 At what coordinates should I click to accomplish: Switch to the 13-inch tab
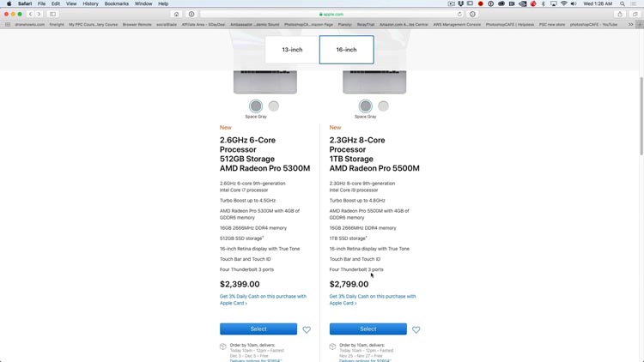click(x=292, y=50)
